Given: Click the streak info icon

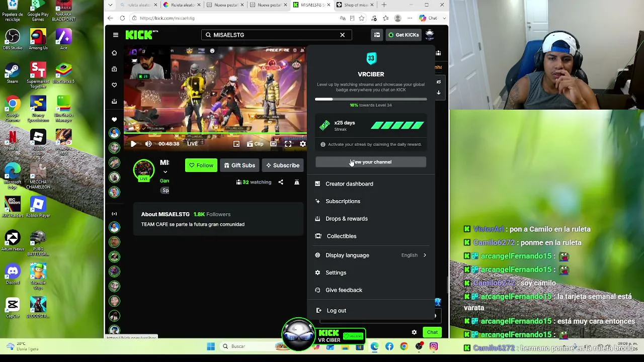Looking at the screenshot, I should coord(323,144).
